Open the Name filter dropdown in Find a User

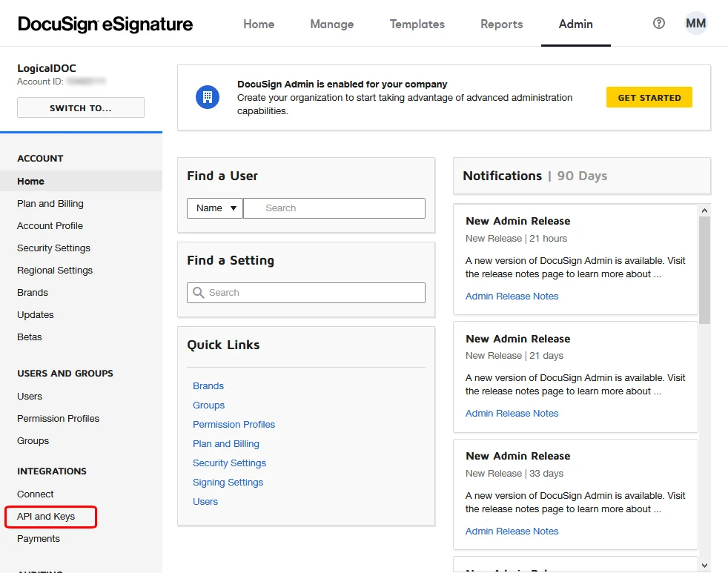[214, 208]
